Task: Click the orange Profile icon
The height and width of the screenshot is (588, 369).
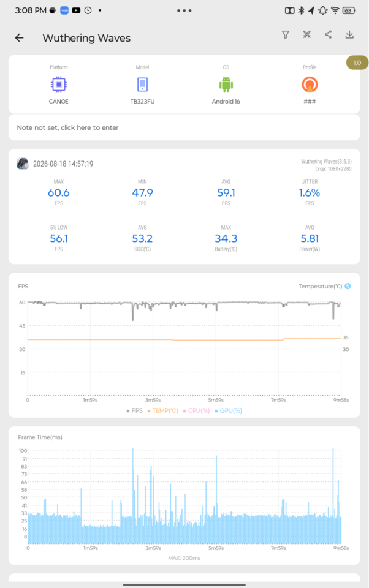Action: pos(310,85)
